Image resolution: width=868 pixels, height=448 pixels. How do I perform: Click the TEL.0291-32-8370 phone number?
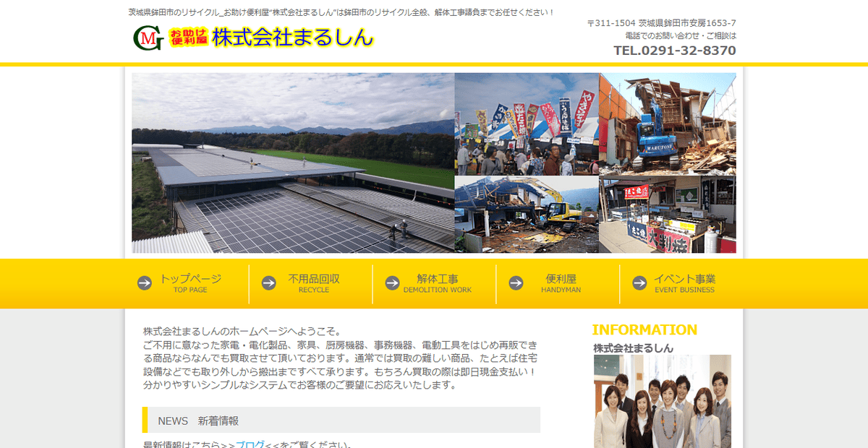coord(675,50)
